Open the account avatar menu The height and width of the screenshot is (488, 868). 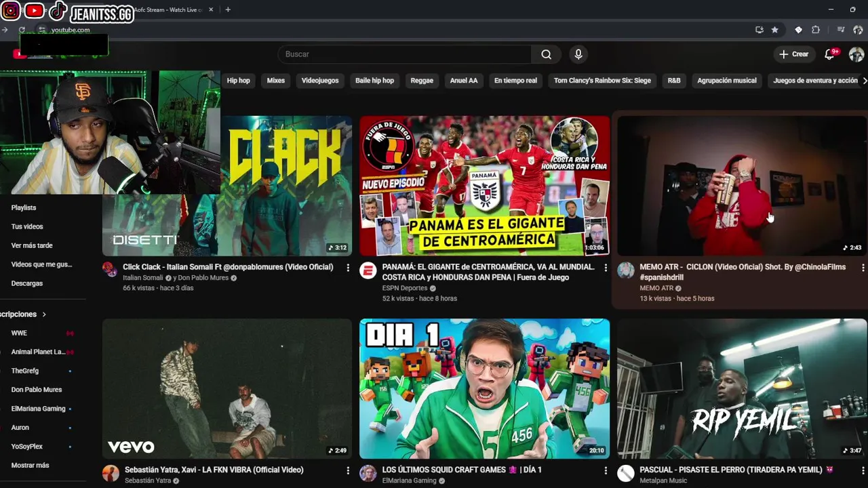[856, 54]
